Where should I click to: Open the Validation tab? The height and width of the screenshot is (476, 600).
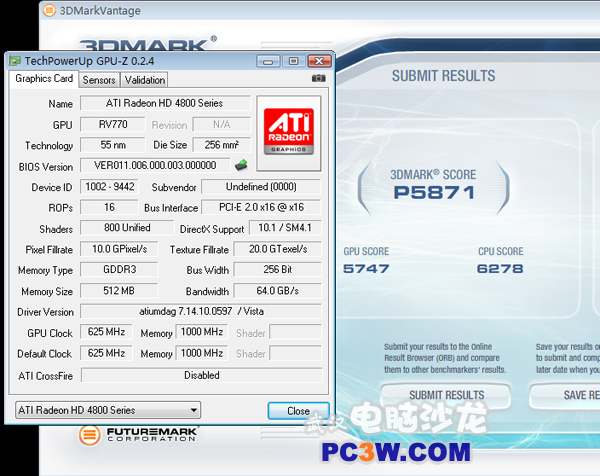pos(145,80)
